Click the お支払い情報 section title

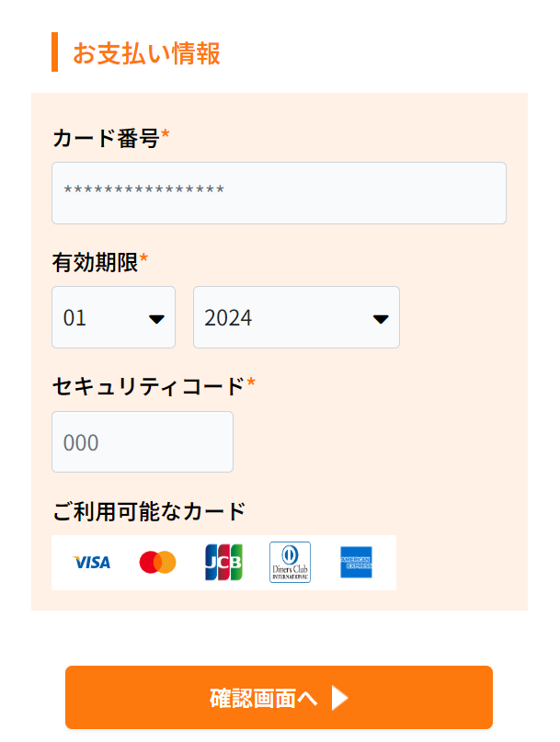(146, 53)
